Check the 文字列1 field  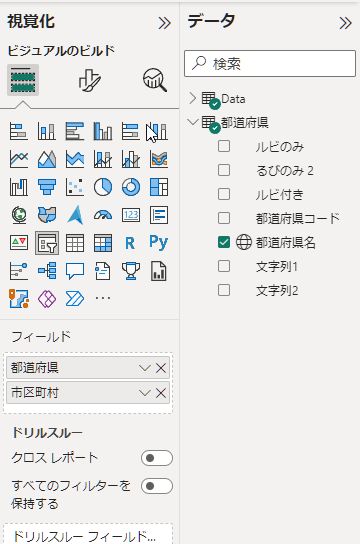point(224,266)
